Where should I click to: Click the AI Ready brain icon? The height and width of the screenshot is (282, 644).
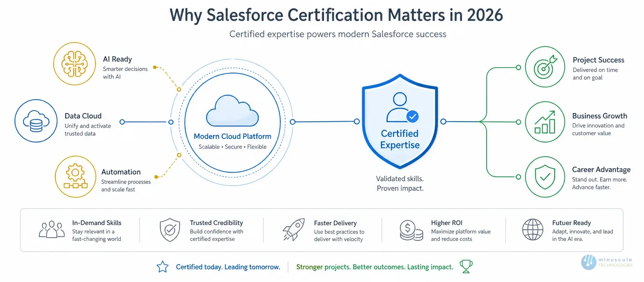(75, 65)
